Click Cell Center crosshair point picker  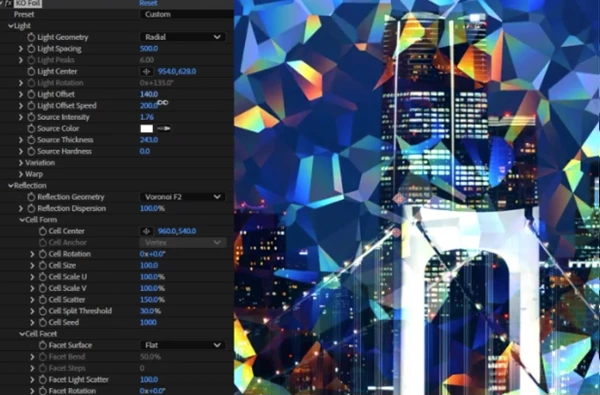coord(146,231)
